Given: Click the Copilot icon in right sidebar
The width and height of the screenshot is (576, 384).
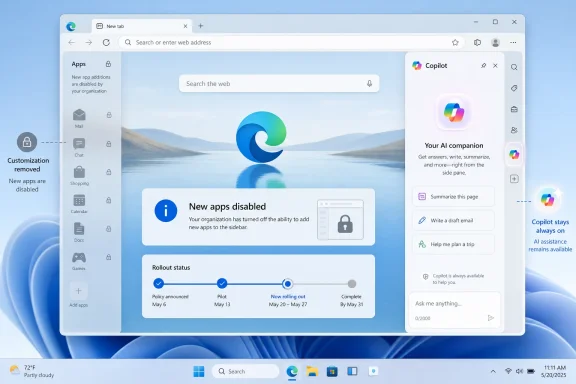Looking at the screenshot, I should coord(514,154).
